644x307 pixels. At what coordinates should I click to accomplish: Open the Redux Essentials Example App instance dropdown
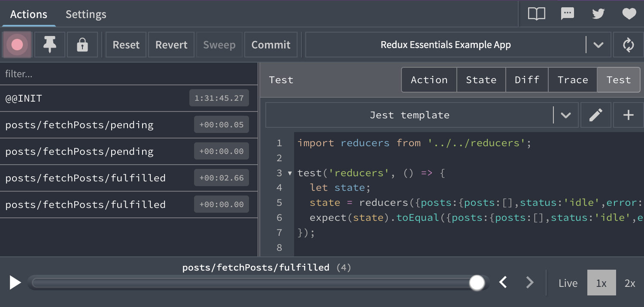[598, 44]
